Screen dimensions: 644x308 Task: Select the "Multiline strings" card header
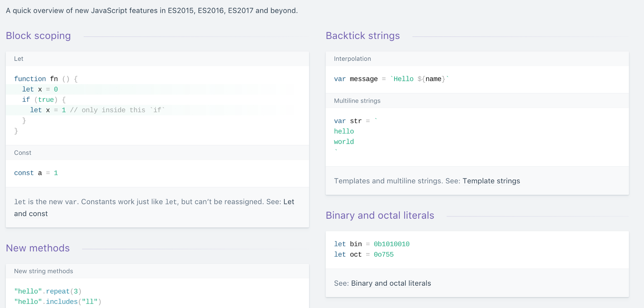pos(357,101)
